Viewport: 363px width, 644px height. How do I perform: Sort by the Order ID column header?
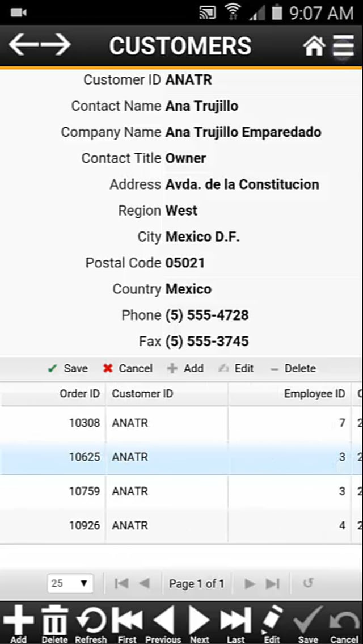(53, 394)
